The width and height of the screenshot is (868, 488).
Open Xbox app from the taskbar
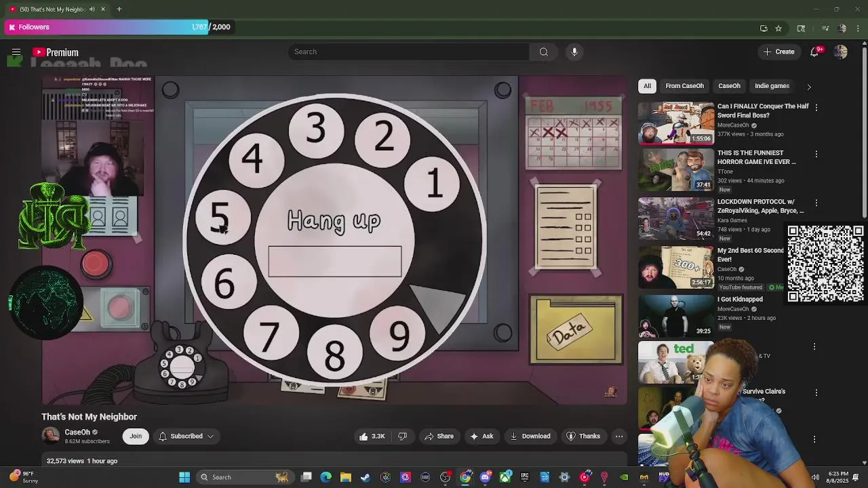tap(505, 477)
